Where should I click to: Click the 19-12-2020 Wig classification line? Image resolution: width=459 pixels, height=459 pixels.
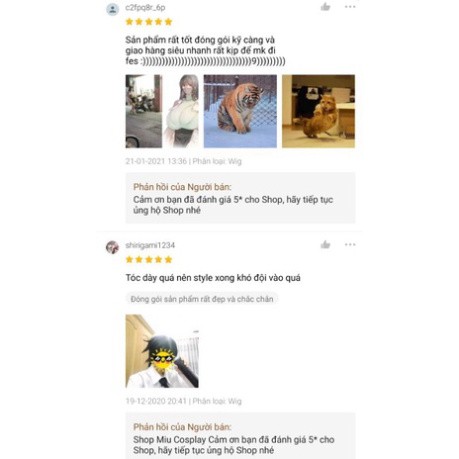coord(183,401)
